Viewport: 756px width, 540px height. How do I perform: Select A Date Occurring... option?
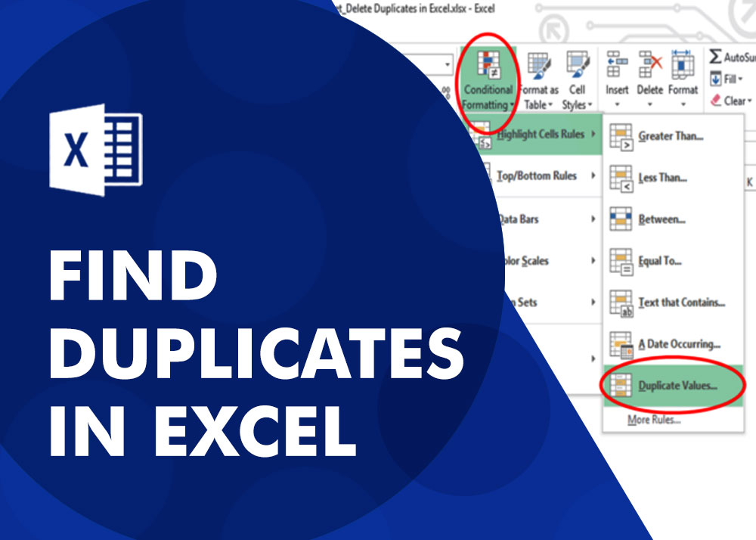[x=673, y=344]
